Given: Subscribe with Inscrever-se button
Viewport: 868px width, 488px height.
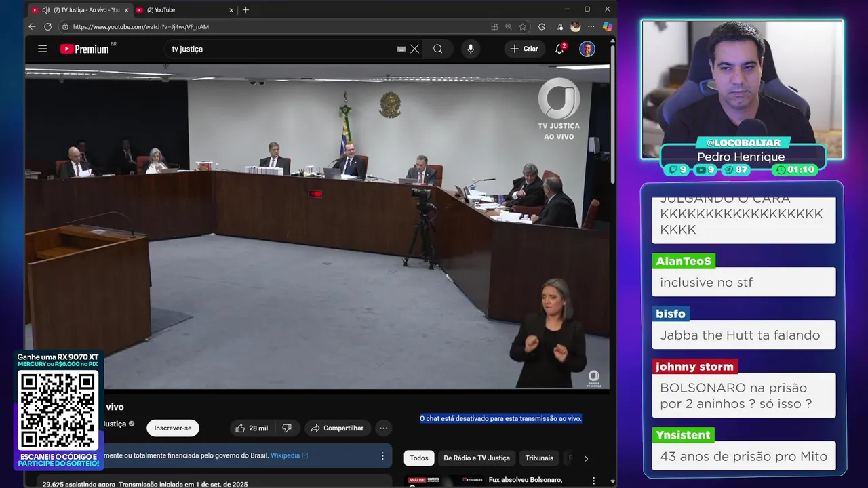Looking at the screenshot, I should click(173, 428).
